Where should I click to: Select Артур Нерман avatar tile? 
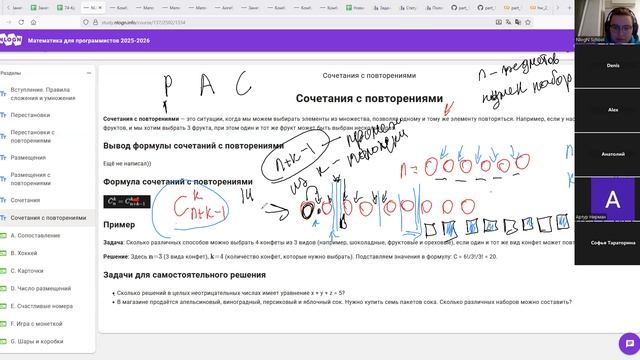[x=607, y=199]
